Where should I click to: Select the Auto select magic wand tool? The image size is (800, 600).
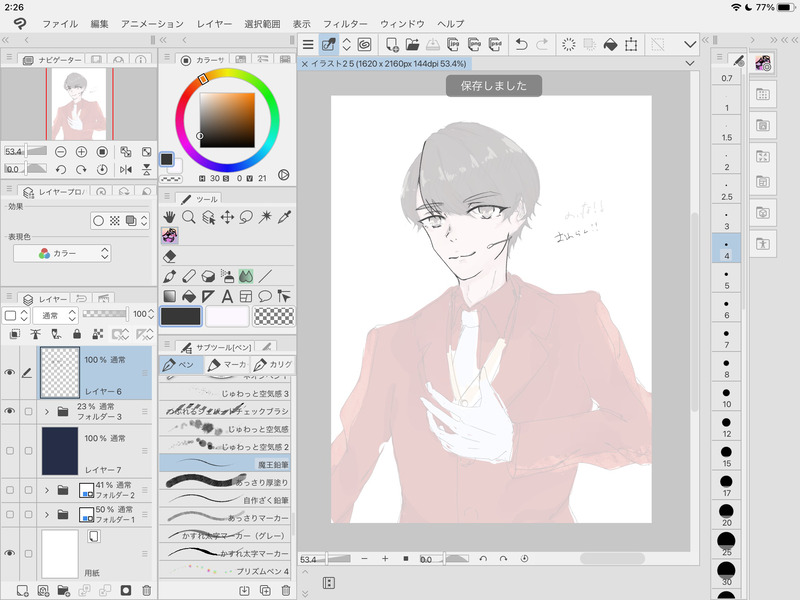click(265, 217)
